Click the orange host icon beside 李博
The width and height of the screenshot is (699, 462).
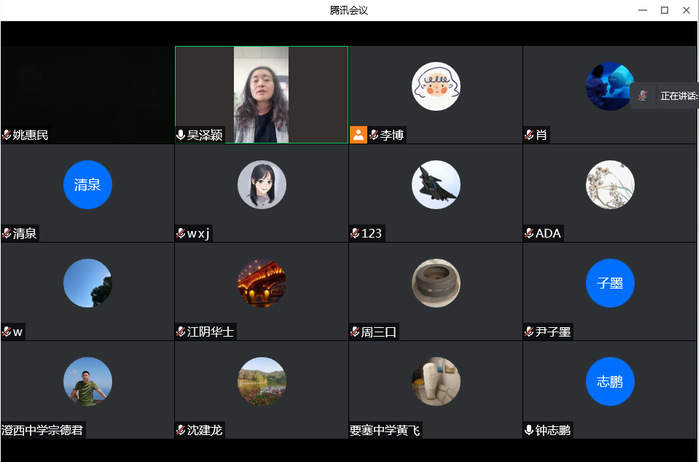click(x=358, y=135)
